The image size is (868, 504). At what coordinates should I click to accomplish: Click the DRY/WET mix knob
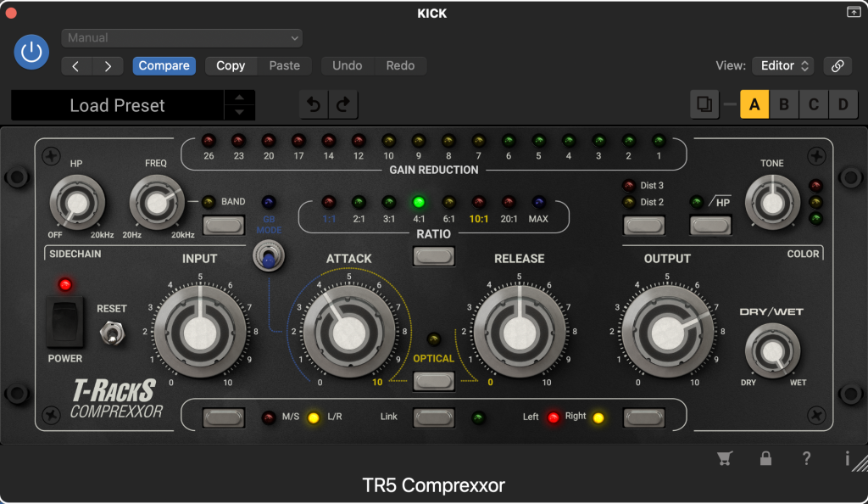[772, 351]
